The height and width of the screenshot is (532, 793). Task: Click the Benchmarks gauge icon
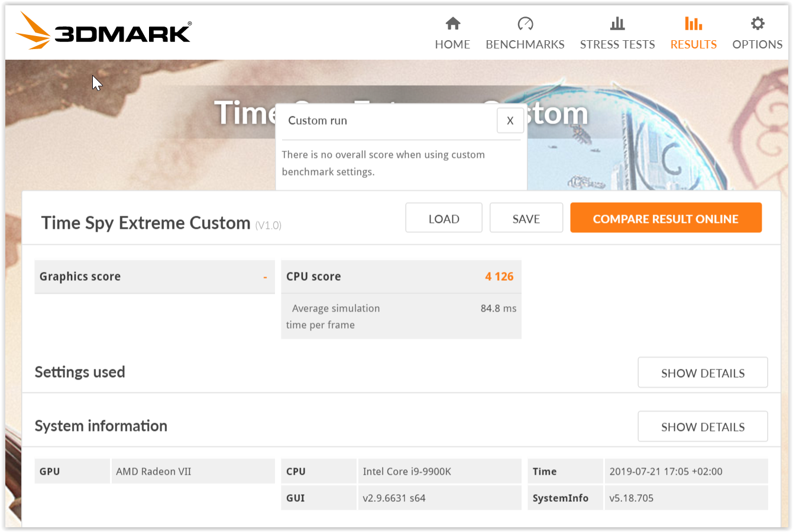525,23
